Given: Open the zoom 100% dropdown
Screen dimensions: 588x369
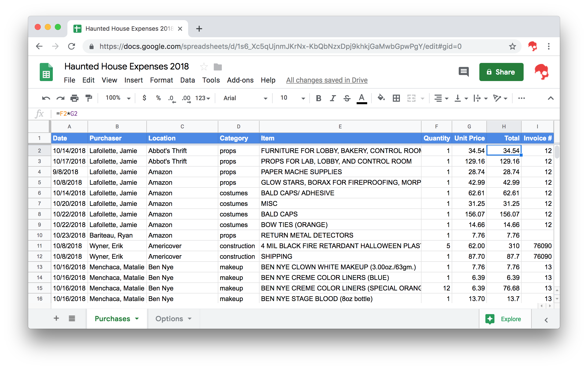Looking at the screenshot, I should coord(118,98).
